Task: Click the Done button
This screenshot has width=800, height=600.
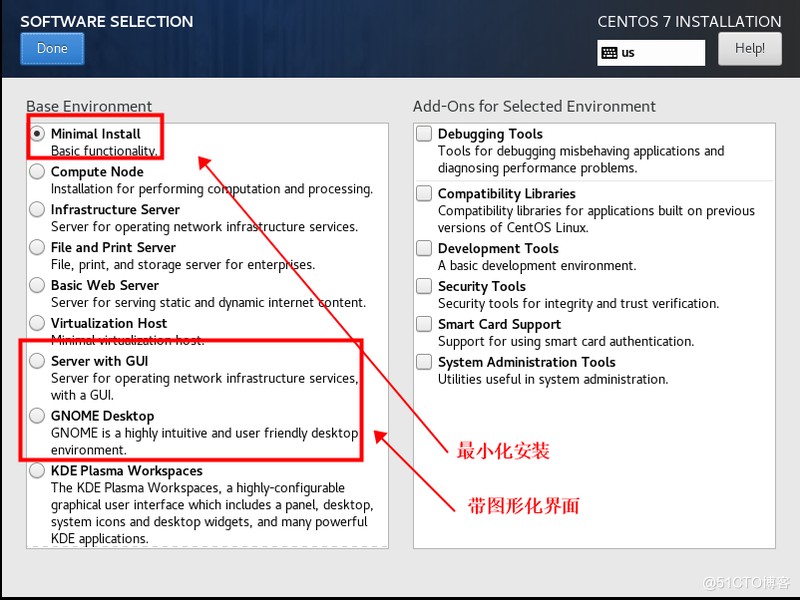Action: pyautogui.click(x=52, y=48)
